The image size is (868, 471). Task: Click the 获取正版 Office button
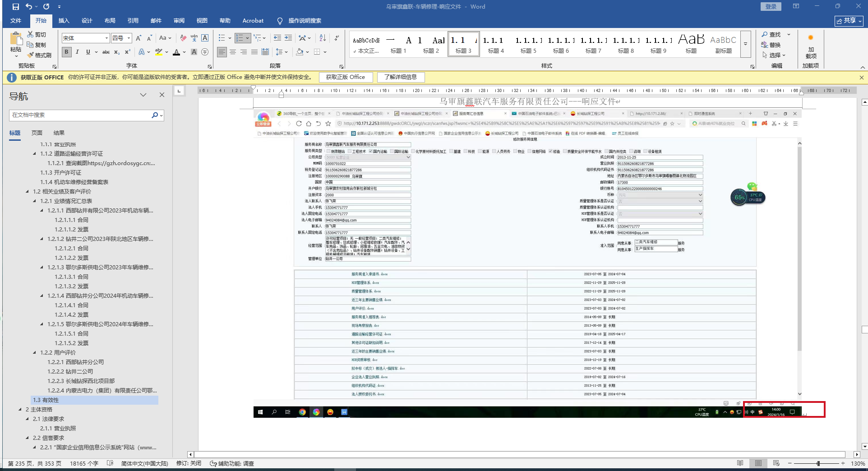(345, 77)
